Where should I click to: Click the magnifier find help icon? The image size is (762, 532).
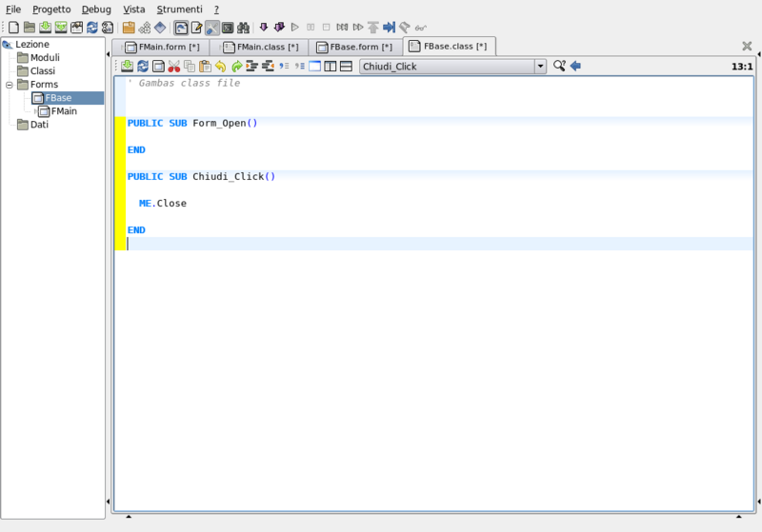[559, 66]
